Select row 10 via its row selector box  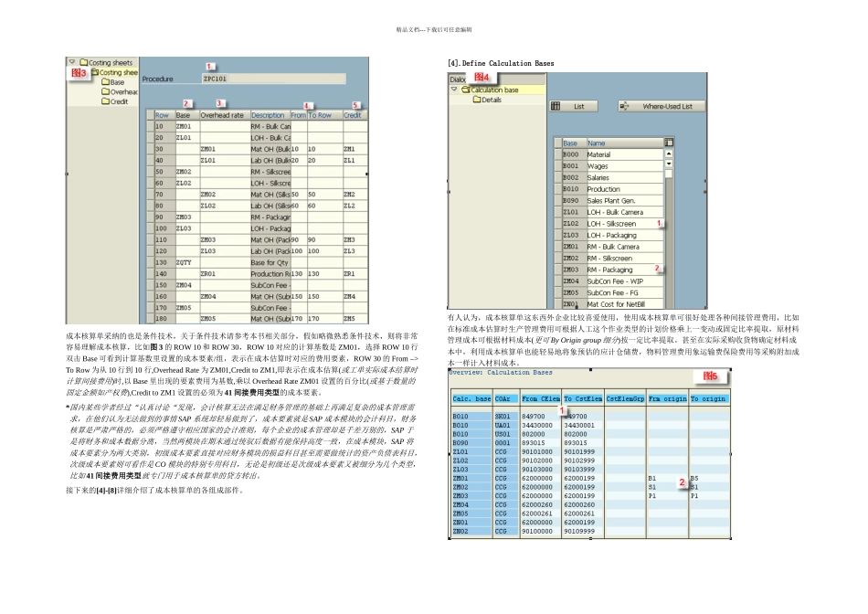(x=150, y=126)
